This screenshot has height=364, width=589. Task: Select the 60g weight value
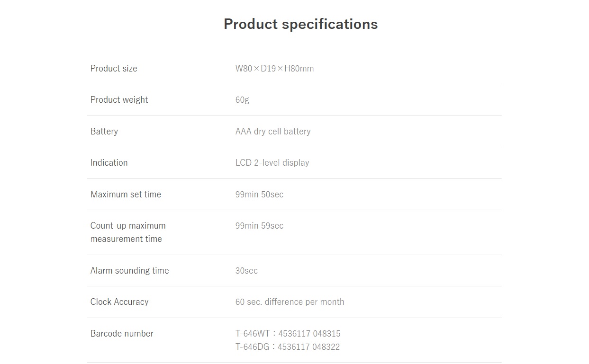point(242,100)
